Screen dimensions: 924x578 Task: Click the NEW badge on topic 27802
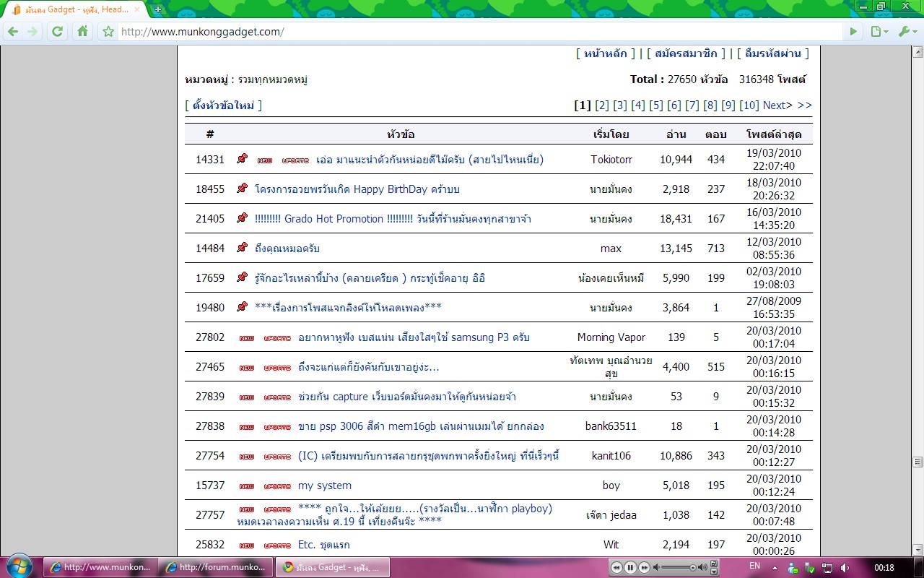tap(247, 338)
